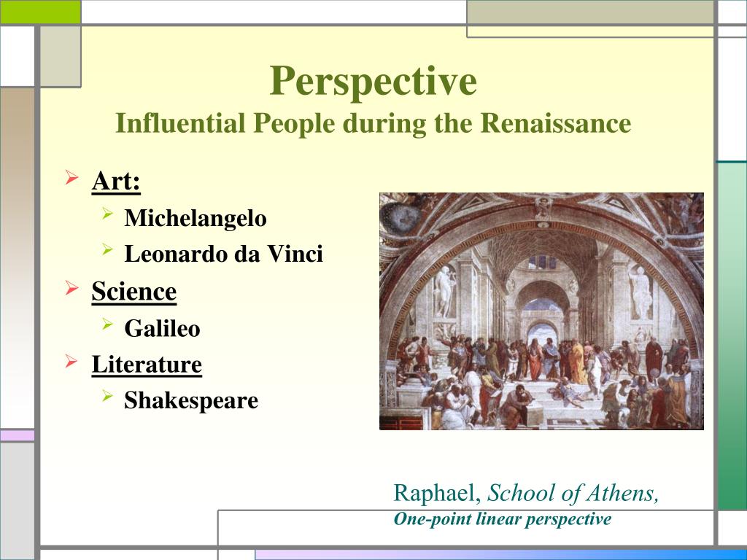Click the "Perspective" slide title

(x=373, y=82)
